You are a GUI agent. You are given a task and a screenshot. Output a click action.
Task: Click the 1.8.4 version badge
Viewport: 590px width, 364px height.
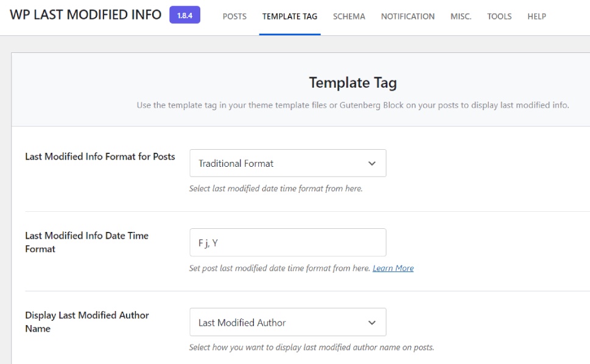(184, 15)
